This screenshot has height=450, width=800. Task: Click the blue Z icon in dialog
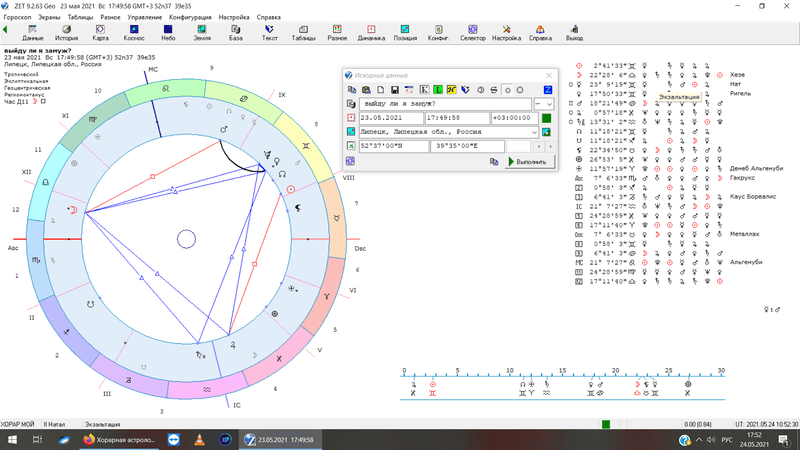tap(547, 90)
